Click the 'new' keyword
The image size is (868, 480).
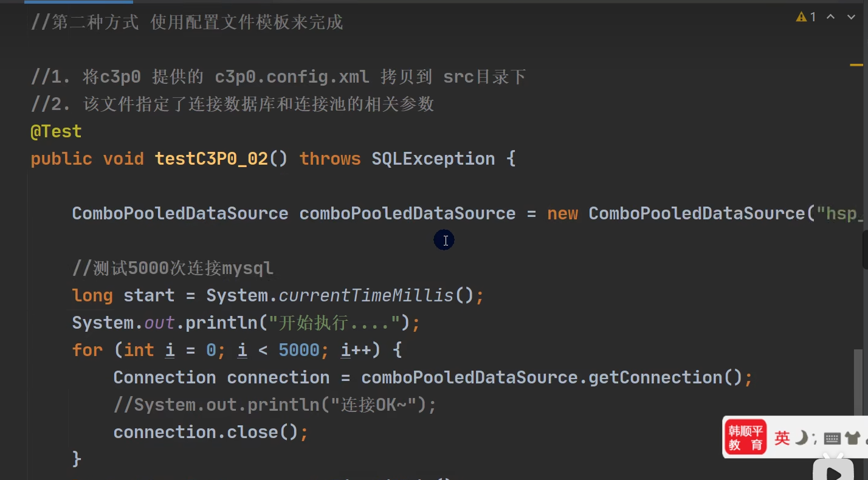(x=562, y=213)
